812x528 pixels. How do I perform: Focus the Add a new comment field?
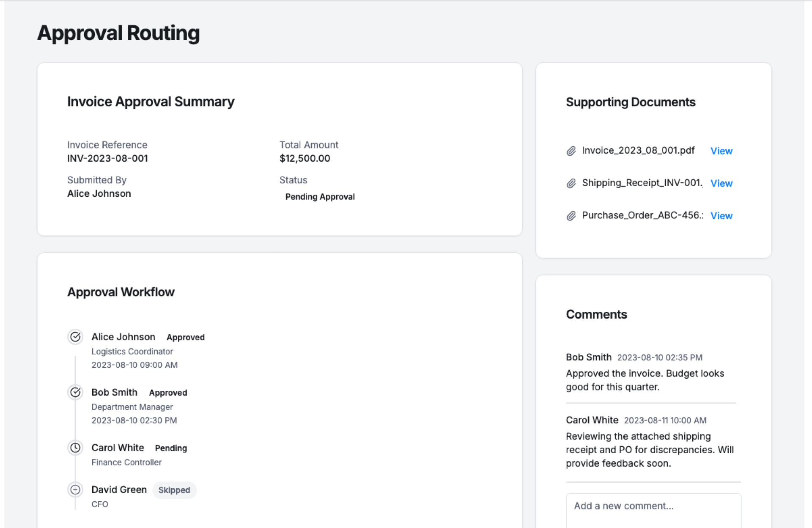point(653,510)
